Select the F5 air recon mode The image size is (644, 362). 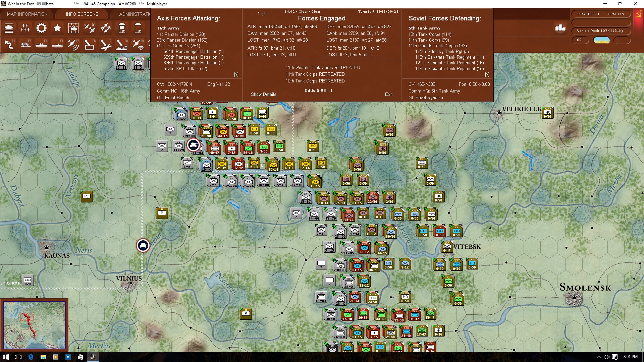pyautogui.click(x=73, y=44)
